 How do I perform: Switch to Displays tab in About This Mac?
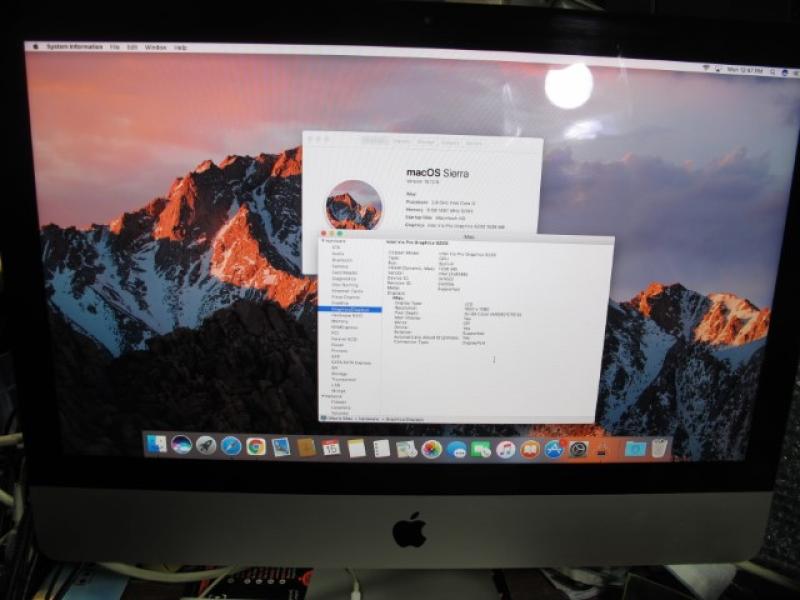point(402,141)
